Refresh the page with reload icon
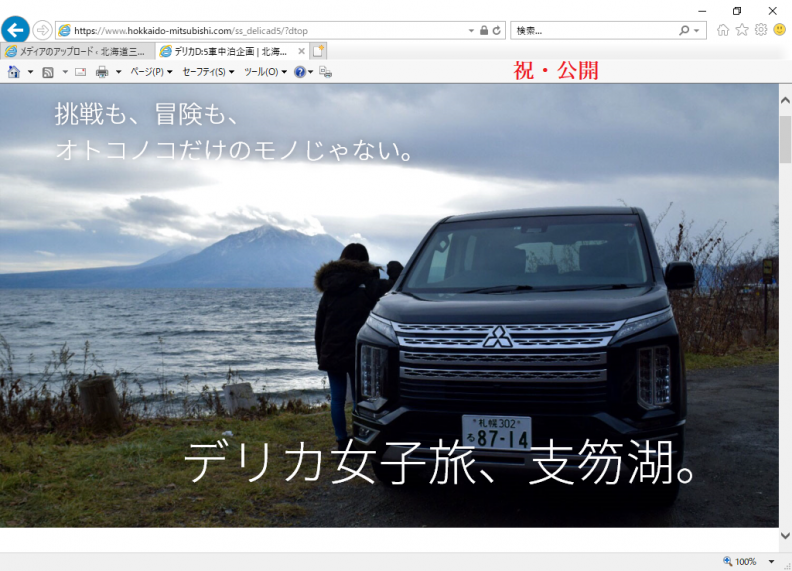 point(497,30)
